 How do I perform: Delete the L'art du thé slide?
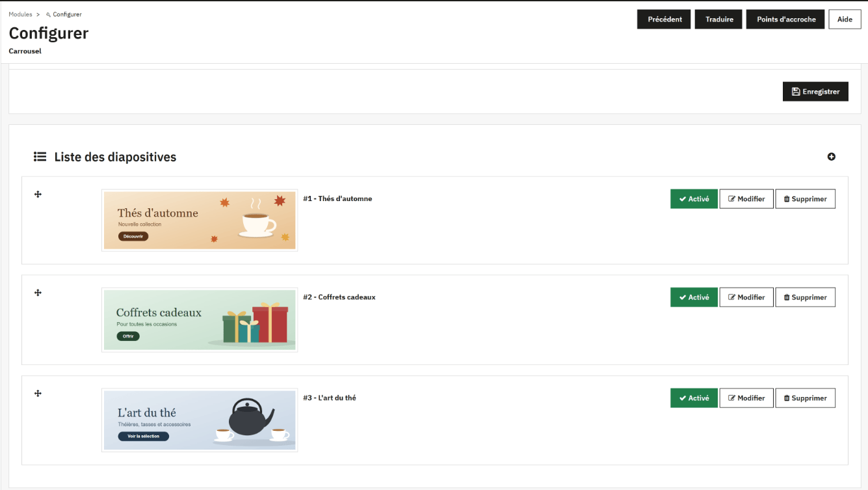(805, 398)
